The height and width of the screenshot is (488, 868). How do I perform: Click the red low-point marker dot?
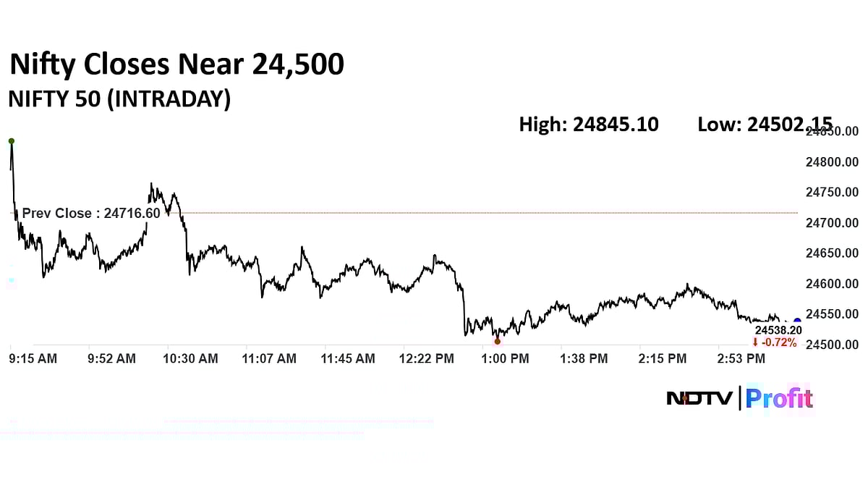(497, 341)
